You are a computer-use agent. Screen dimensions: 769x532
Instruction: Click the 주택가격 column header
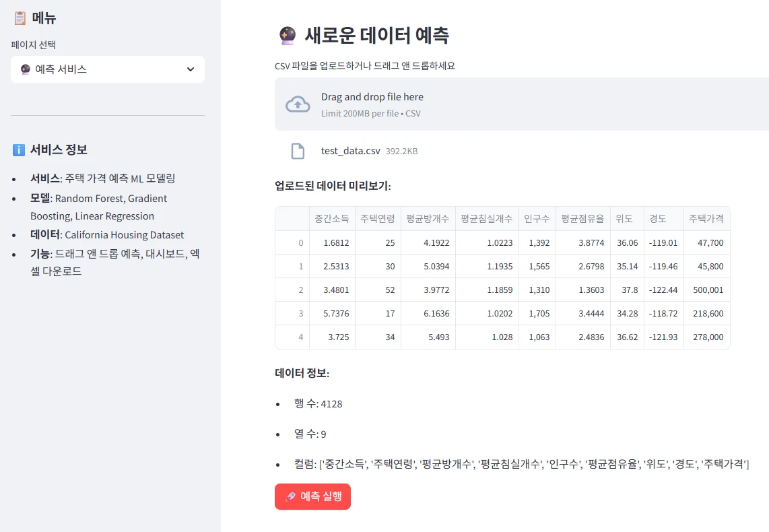706,219
